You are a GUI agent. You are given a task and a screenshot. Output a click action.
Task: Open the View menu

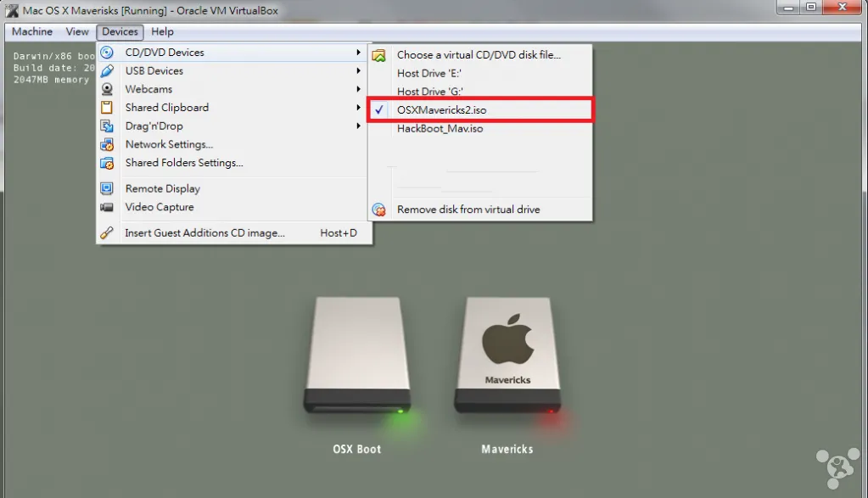coord(77,31)
